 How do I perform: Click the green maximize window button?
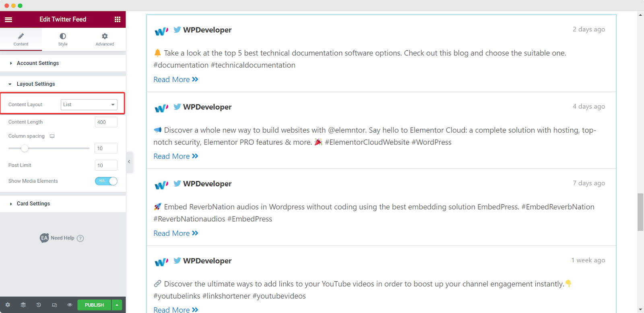(20, 6)
